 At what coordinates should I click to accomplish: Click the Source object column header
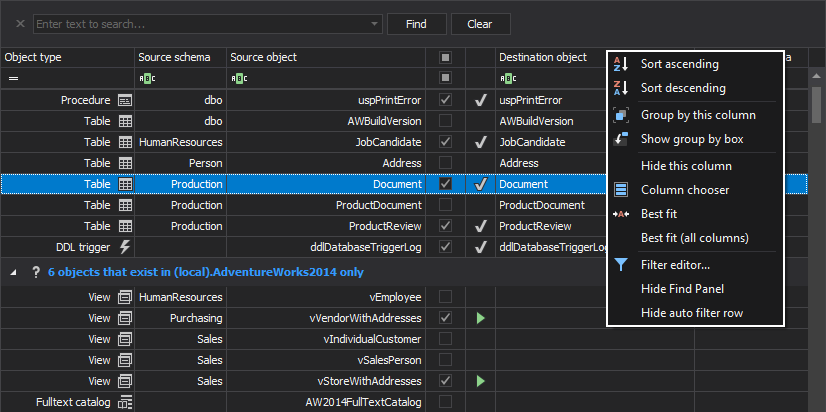coord(326,57)
